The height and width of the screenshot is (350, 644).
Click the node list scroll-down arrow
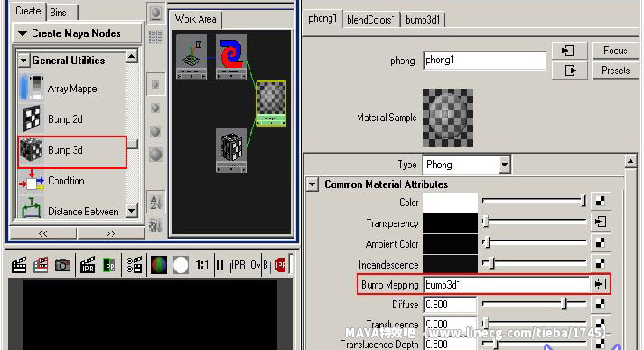tap(132, 211)
